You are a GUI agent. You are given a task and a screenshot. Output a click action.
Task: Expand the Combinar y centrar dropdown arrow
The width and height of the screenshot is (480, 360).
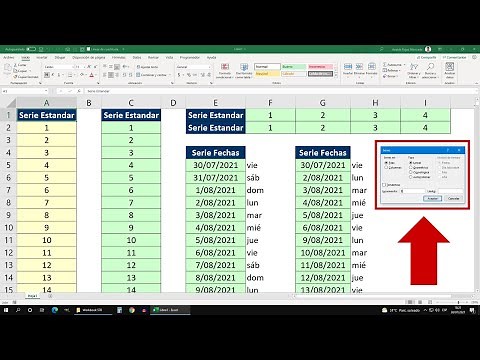pos(170,75)
